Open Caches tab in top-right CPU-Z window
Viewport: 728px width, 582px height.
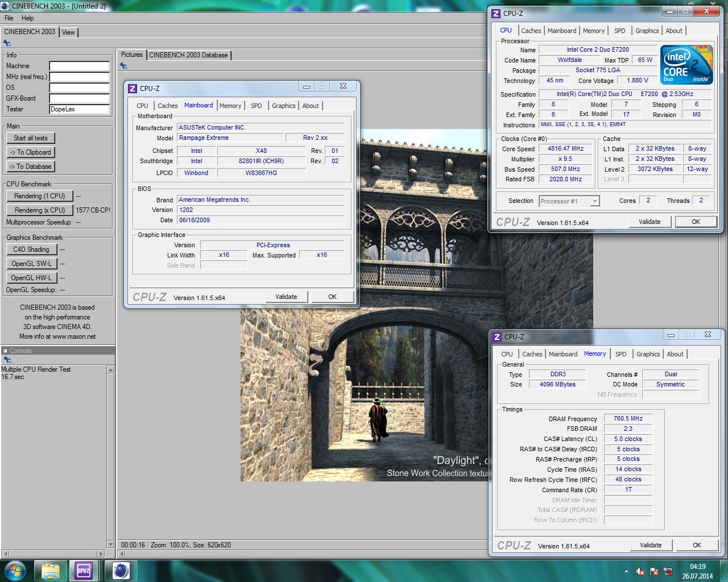(531, 31)
